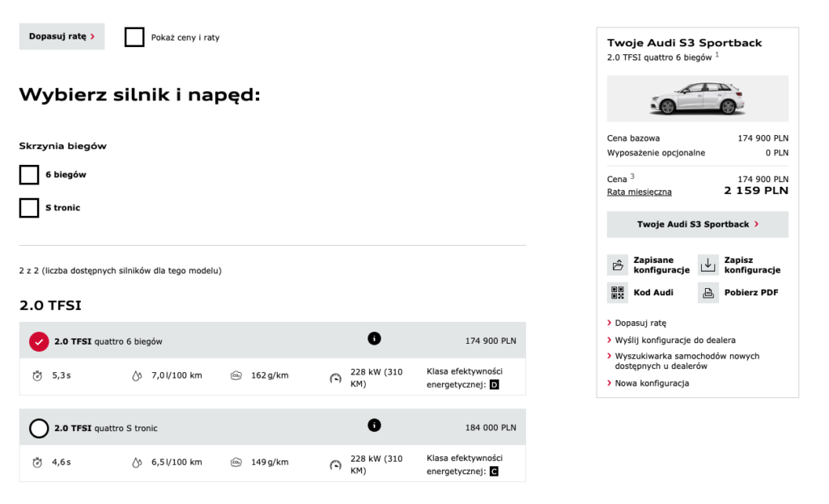Screen dimensions: 829x504
Task: Click the white Audi S3 car thumbnail
Action: click(697, 99)
